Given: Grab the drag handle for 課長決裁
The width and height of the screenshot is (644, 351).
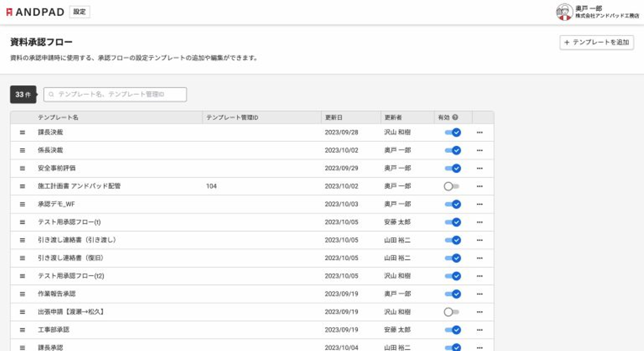Looking at the screenshot, I should (22, 133).
